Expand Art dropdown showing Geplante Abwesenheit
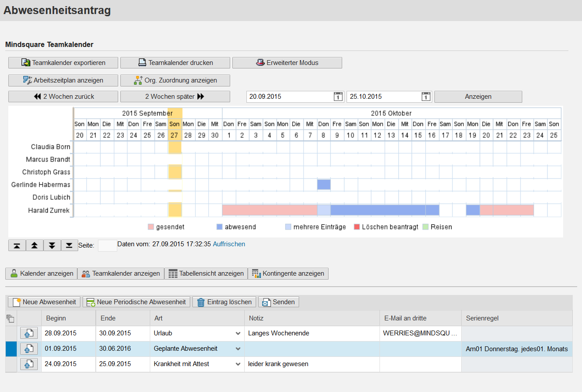Image resolution: width=582 pixels, height=392 pixels. click(238, 349)
